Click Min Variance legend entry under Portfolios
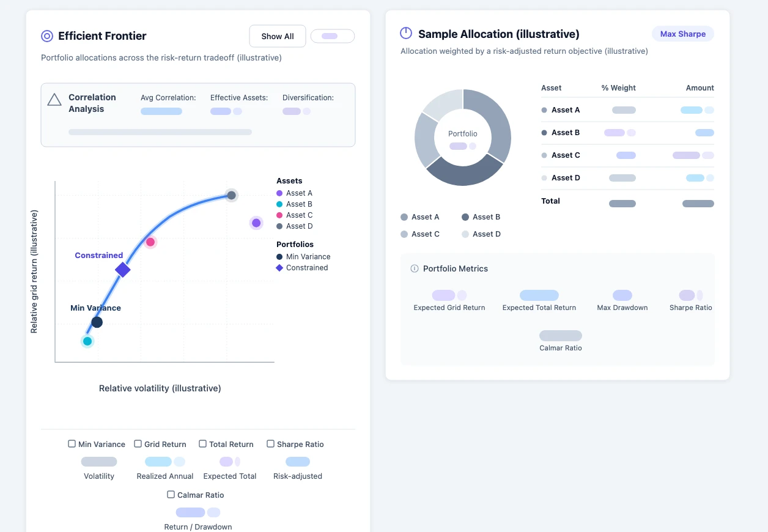The height and width of the screenshot is (532, 768). click(x=303, y=257)
